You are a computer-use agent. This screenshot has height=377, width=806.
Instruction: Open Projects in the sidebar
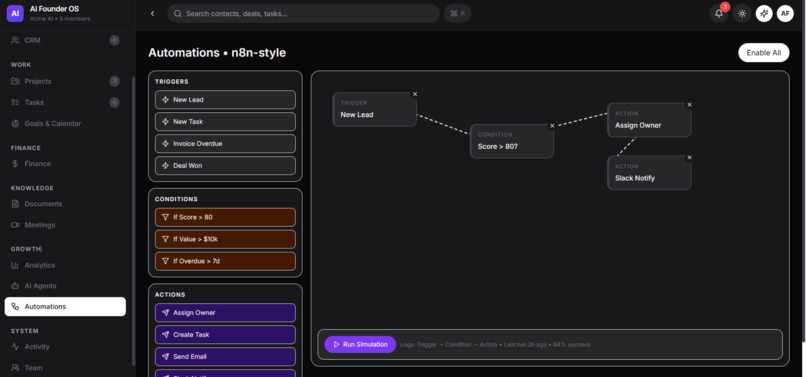(x=65, y=81)
